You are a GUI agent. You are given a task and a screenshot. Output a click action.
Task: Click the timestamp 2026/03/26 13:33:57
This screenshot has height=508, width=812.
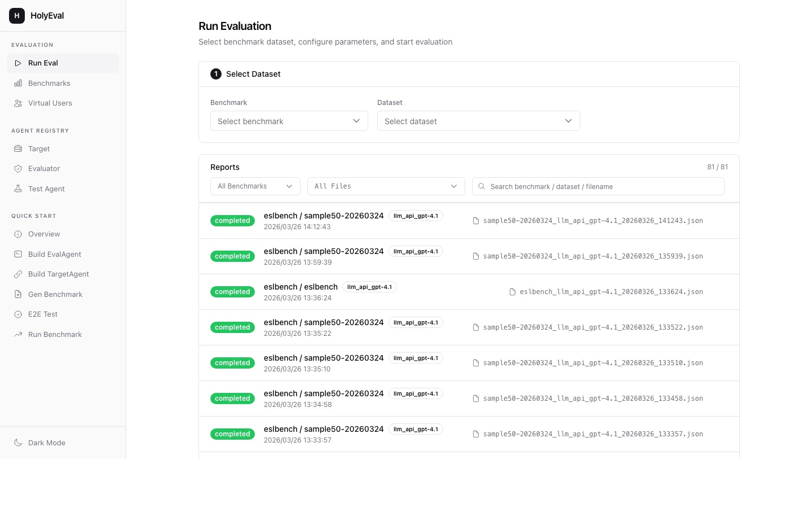coord(298,440)
